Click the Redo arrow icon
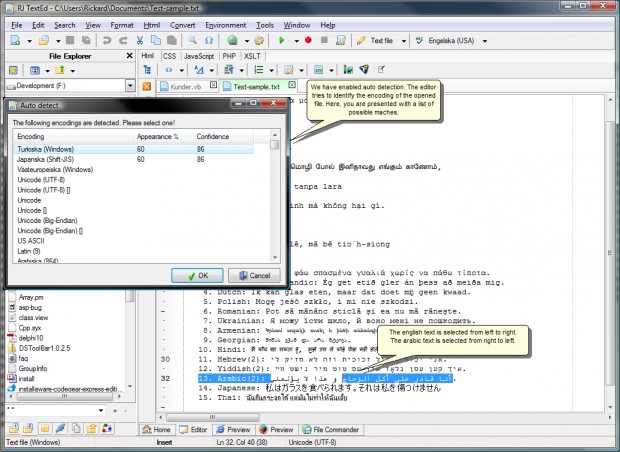Image resolution: width=620 pixels, height=452 pixels. point(123,40)
